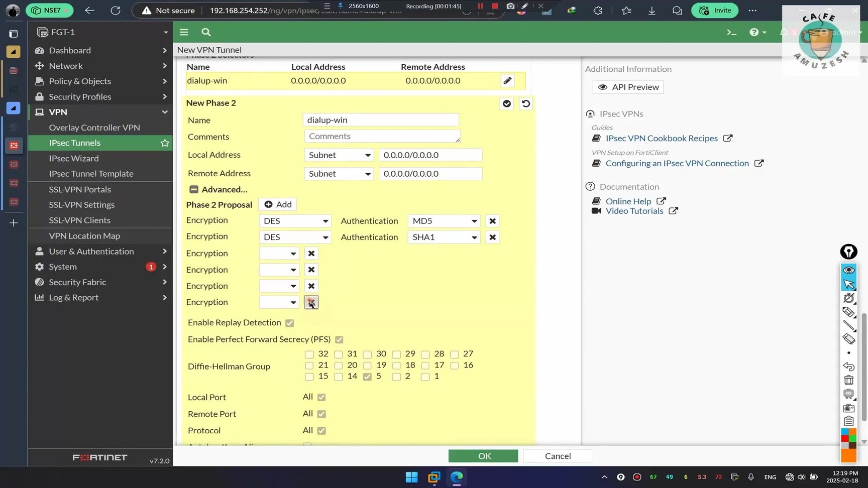Collapse the Advanced section
Image resolution: width=868 pixels, height=488 pixels.
pos(194,189)
